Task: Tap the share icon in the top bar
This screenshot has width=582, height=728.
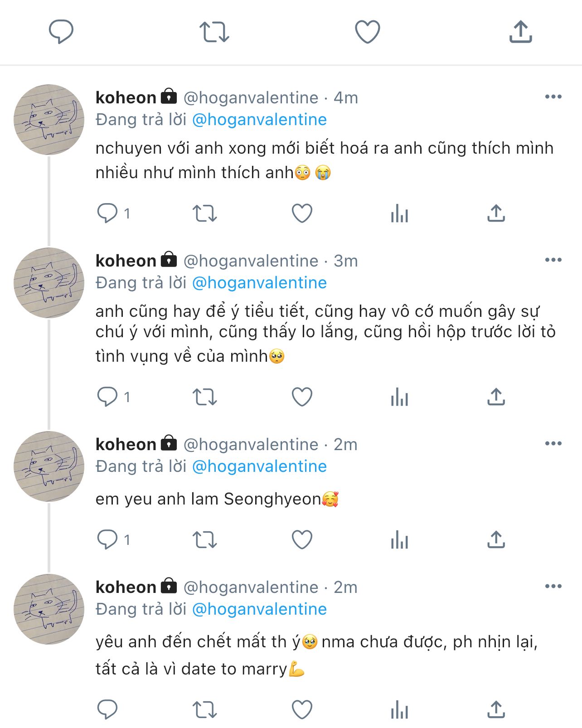Action: point(520,32)
